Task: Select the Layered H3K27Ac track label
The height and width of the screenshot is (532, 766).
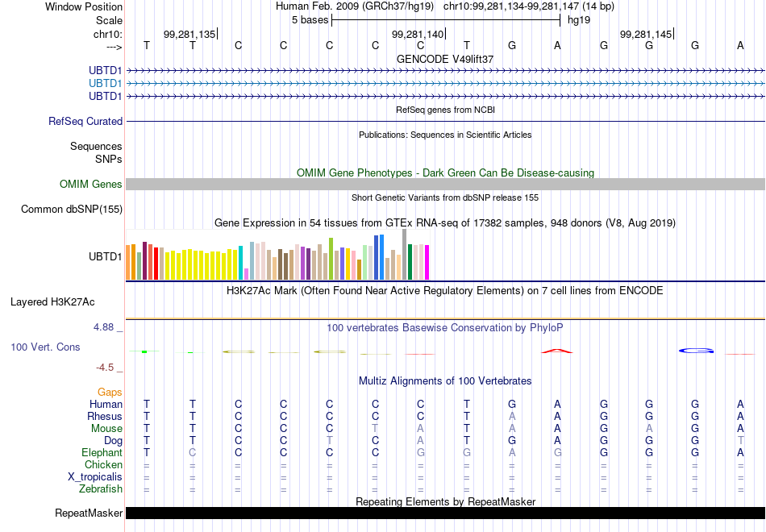Action: pyautogui.click(x=52, y=302)
